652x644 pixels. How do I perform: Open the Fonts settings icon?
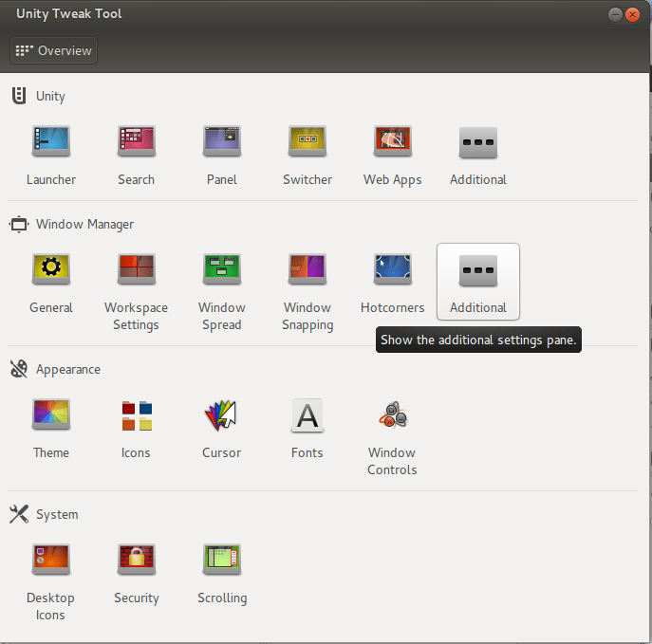(307, 415)
